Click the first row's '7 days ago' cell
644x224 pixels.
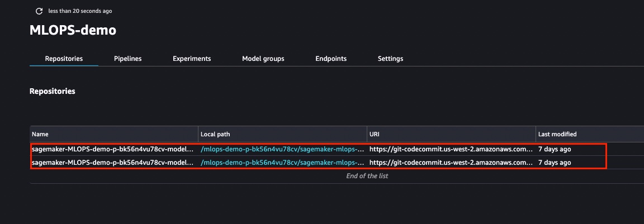coord(555,149)
